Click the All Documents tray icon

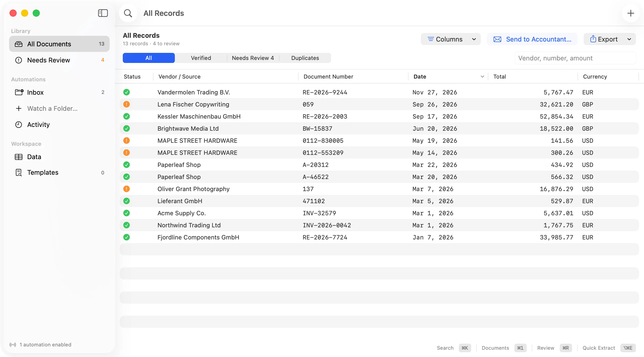(19, 44)
